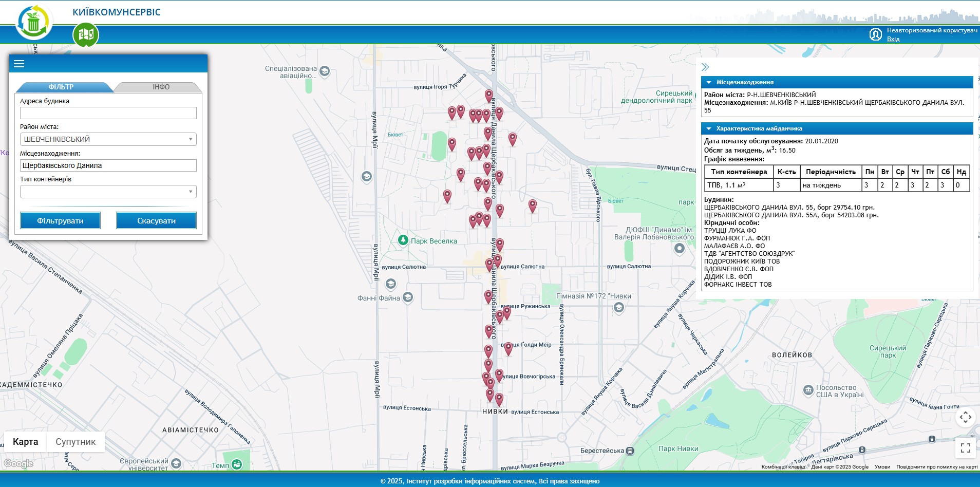Click the user profile icon

(x=875, y=34)
